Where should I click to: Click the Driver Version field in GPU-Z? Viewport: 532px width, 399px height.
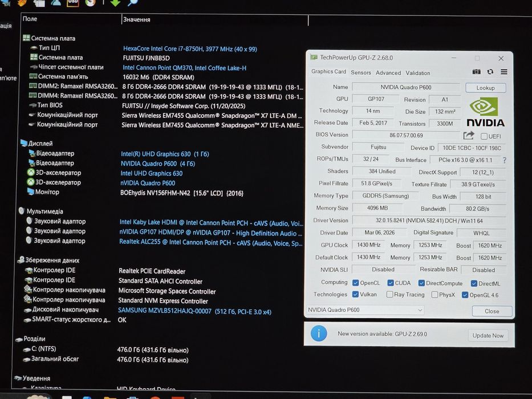(429, 221)
